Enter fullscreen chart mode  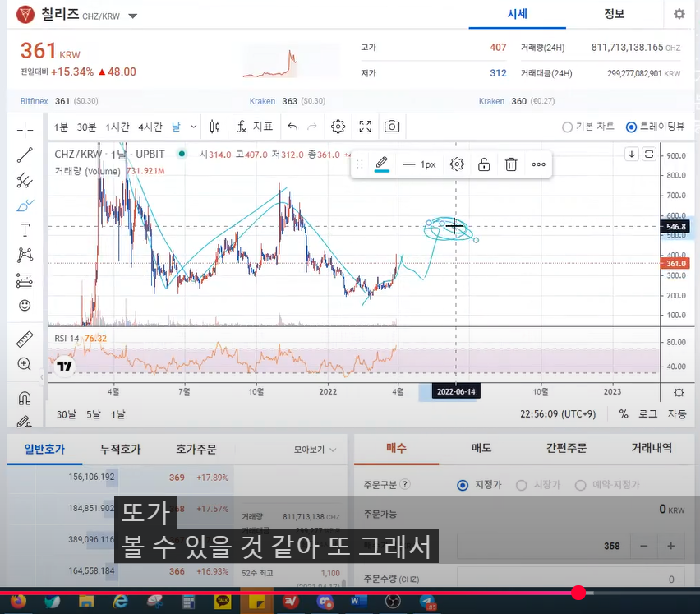tap(365, 127)
